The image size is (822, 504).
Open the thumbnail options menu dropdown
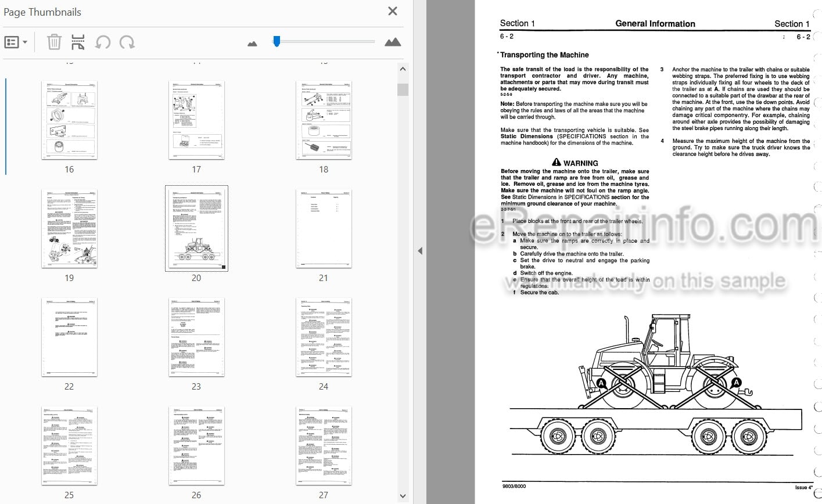[16, 42]
